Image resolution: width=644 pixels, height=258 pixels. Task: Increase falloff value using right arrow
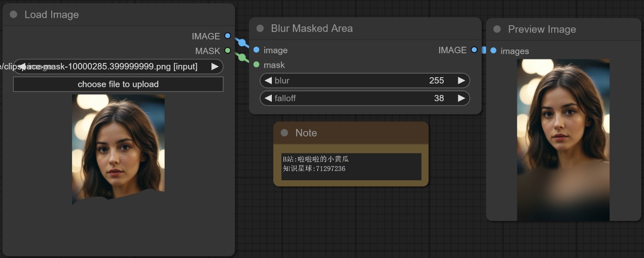coord(461,98)
